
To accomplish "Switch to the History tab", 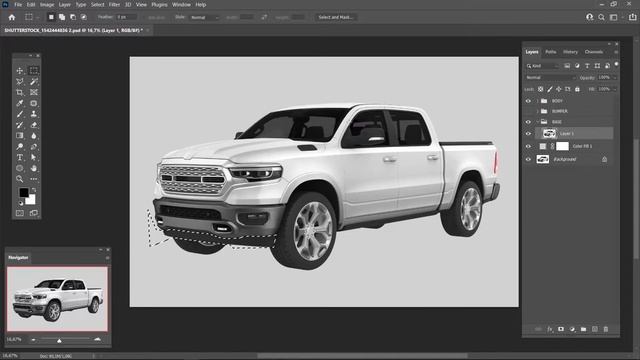I will 570,52.
